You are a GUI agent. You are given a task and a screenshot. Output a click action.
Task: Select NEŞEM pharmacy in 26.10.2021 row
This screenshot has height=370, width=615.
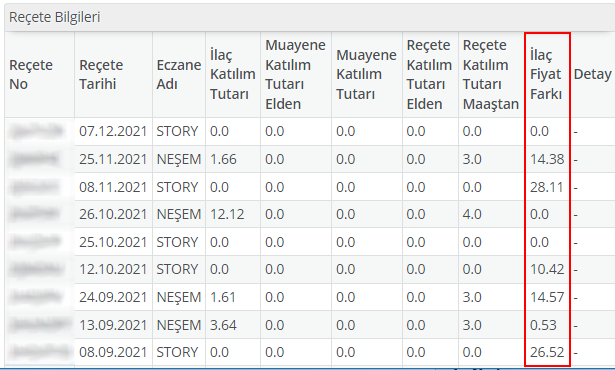(179, 214)
